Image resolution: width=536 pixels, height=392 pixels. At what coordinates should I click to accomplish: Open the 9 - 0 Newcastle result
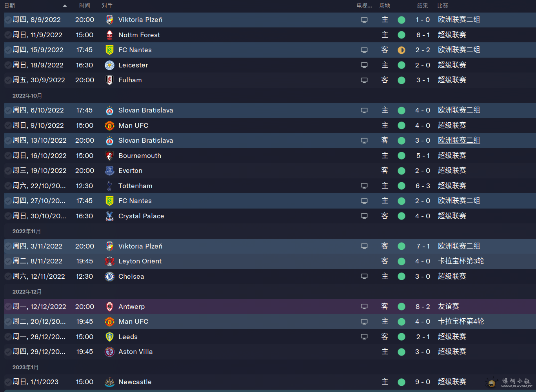423,382
